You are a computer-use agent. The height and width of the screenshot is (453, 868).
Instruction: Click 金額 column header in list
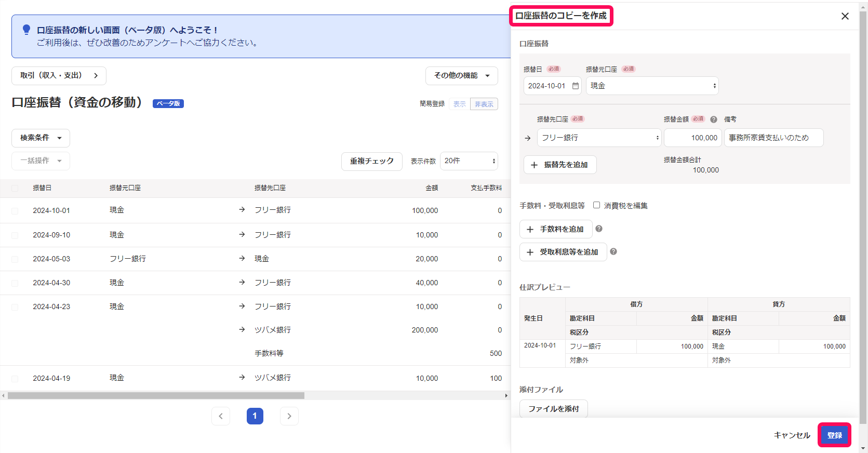pyautogui.click(x=432, y=188)
